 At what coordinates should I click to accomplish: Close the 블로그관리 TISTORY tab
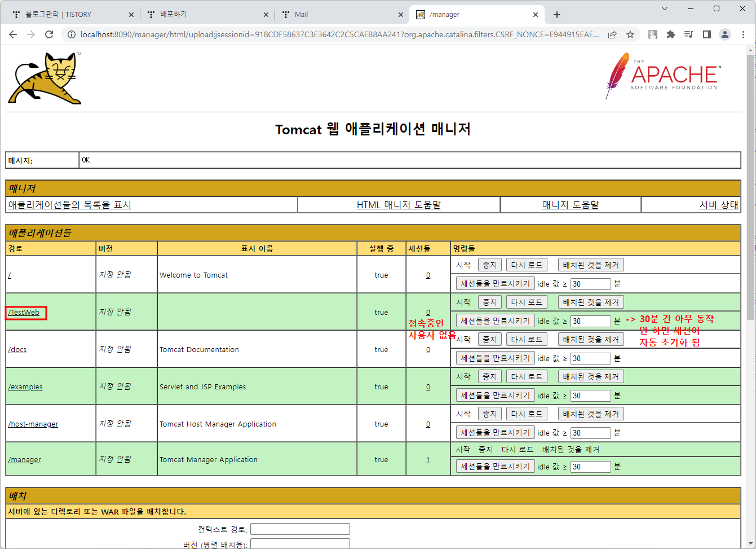(x=131, y=15)
